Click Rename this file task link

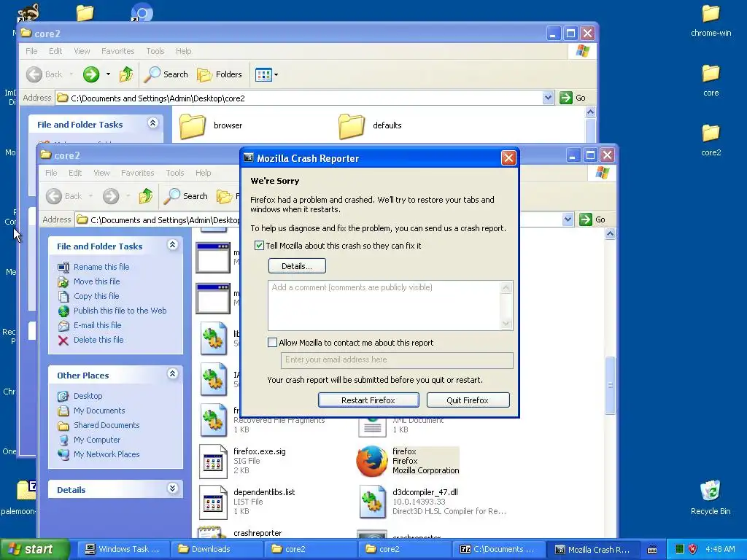[101, 267]
